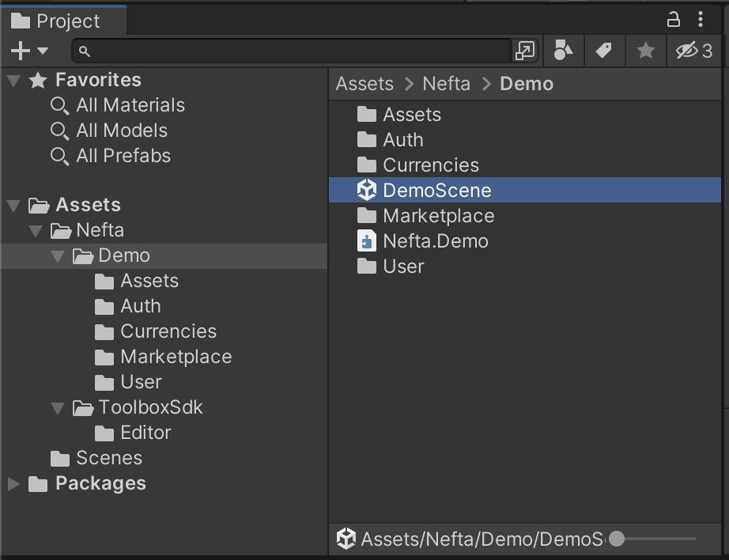The image size is (729, 560).
Task: Click the star save-search favorites icon
Action: click(645, 51)
